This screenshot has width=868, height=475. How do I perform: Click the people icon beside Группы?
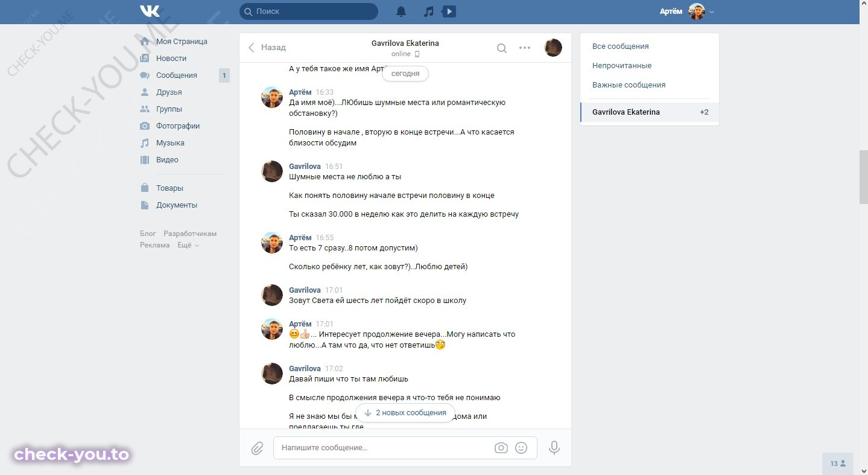[x=145, y=109]
